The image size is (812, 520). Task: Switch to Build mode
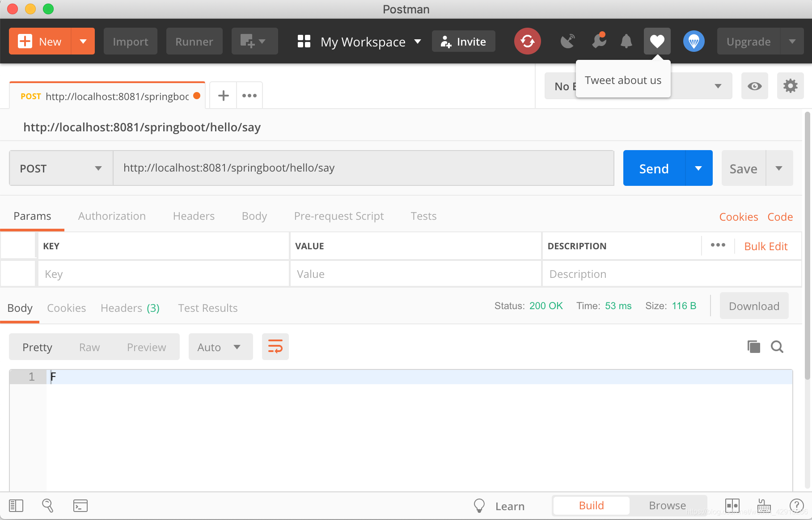591,505
